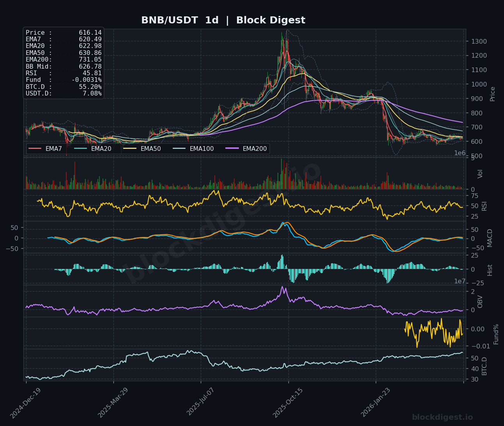The height and width of the screenshot is (426, 504).
Task: Click the yellow EMA50 legend line swatch
Action: [130, 148]
